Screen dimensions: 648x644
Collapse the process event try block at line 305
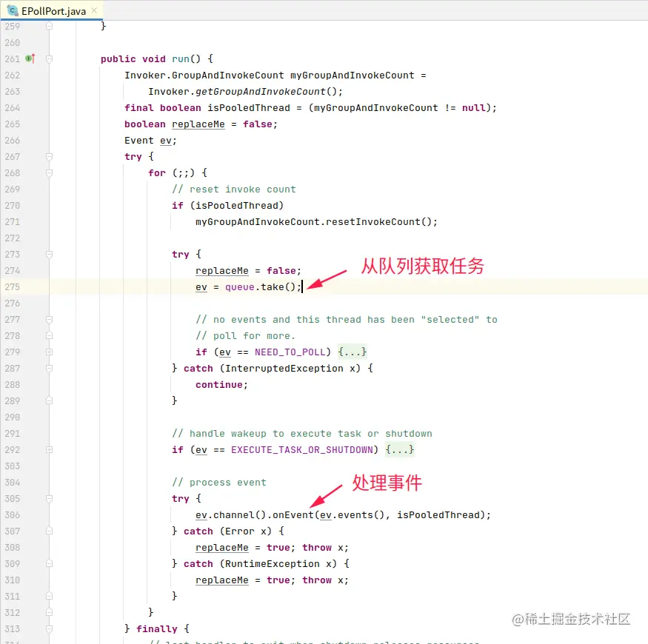[x=49, y=499]
